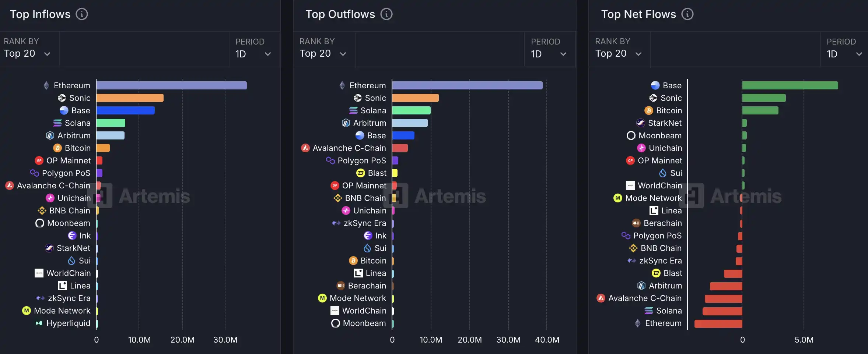The image size is (868, 354).
Task: Click Ethereum label in Top Outflows
Action: point(368,85)
